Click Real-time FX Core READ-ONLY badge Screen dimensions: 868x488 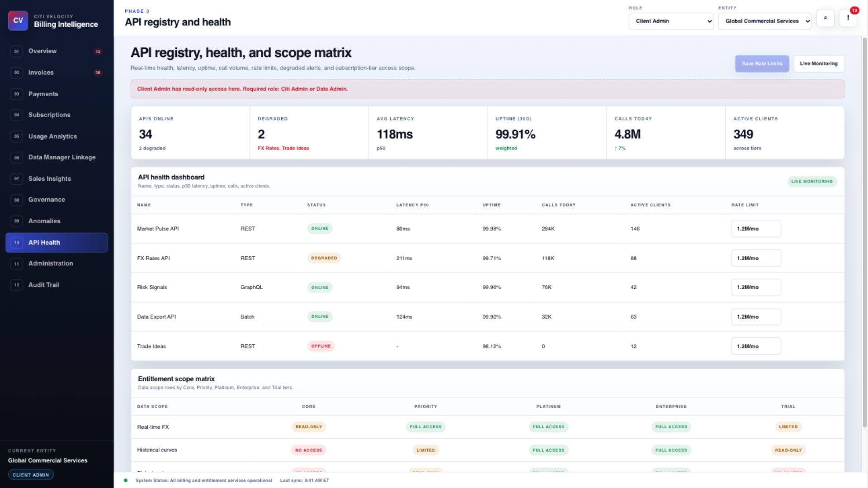pos(309,427)
